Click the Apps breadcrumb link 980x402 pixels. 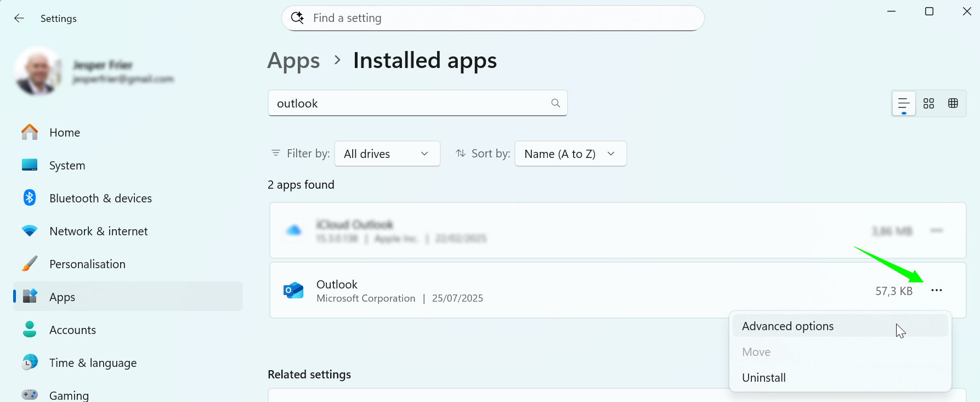[293, 60]
